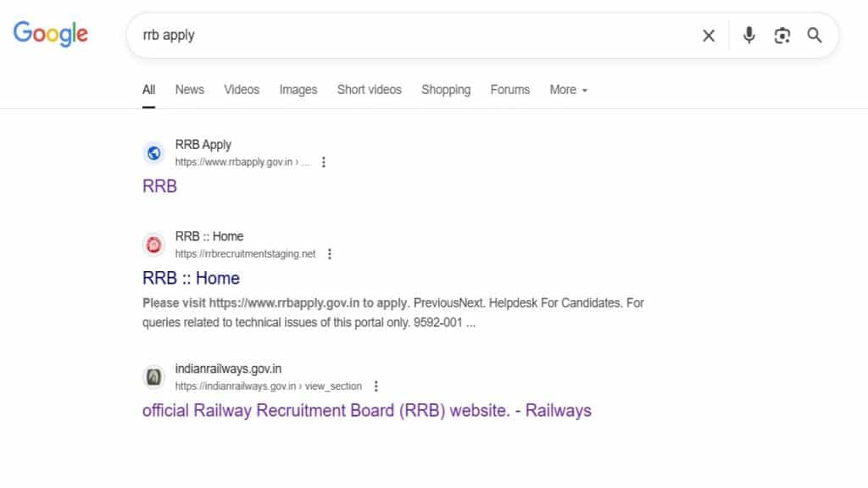Click the RRB :: Home red favicon

153,245
